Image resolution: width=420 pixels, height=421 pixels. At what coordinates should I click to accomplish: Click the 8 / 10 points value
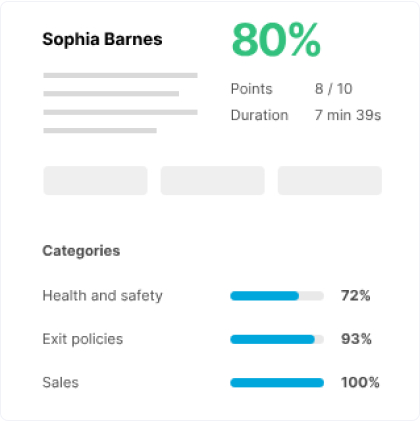333,89
